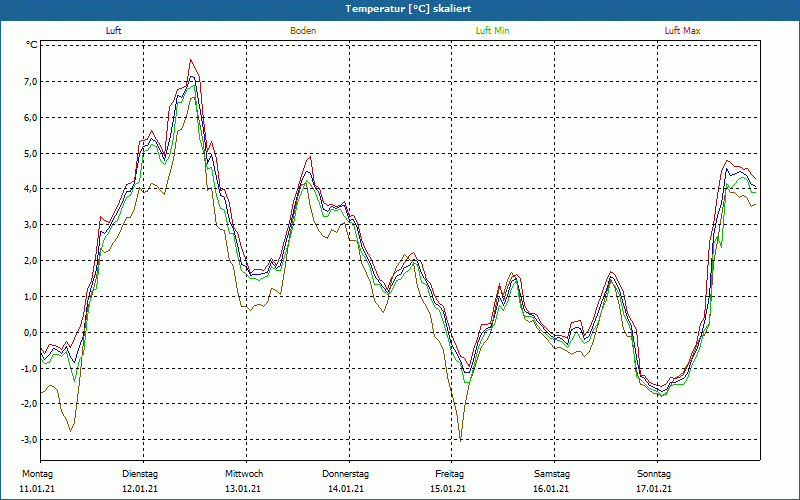Click the '°C' axis unit label
800x500 pixels.
coord(32,45)
